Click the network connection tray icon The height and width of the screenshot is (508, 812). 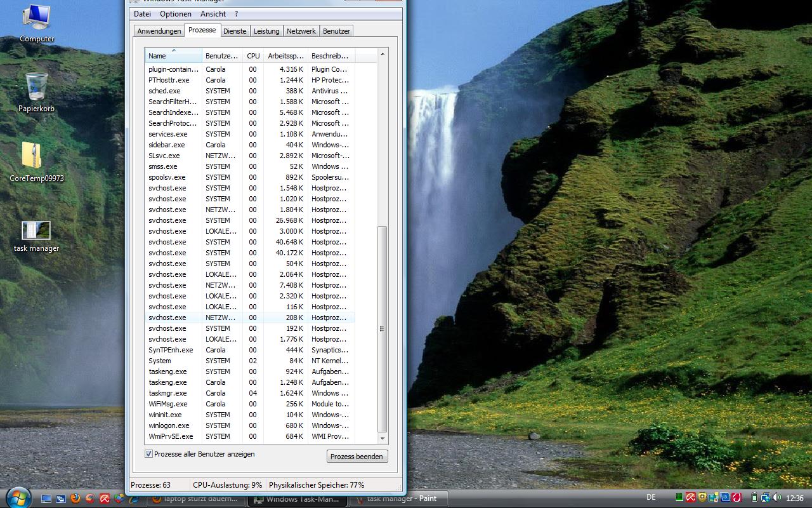pyautogui.click(x=766, y=498)
